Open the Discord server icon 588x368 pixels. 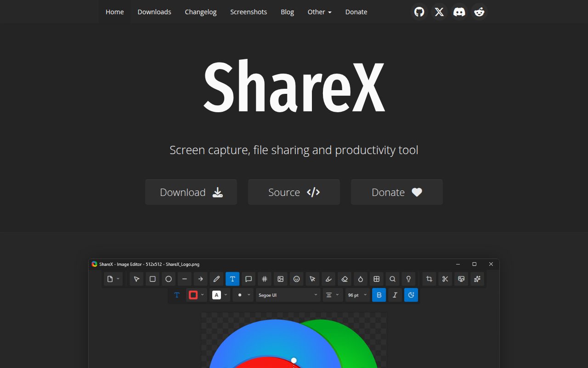pyautogui.click(x=459, y=12)
